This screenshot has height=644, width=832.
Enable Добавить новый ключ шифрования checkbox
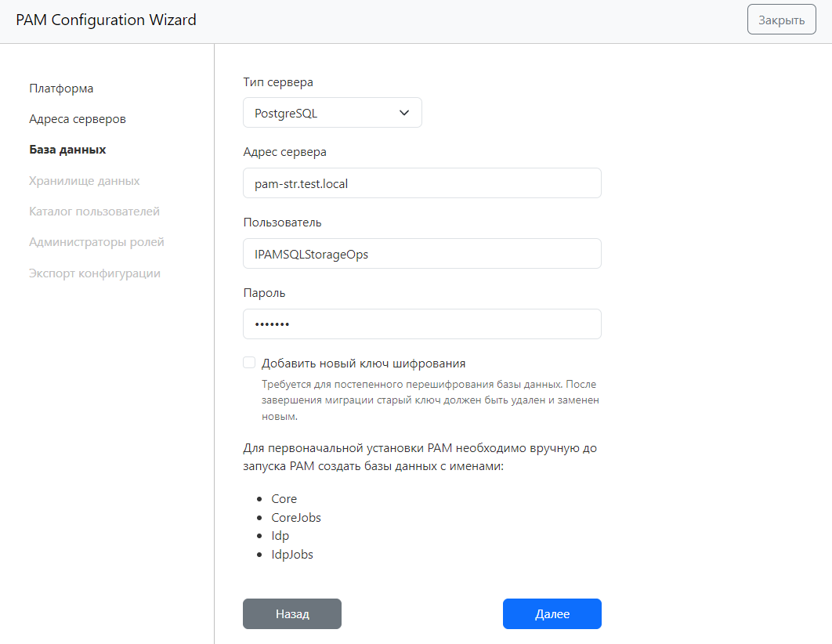(249, 363)
